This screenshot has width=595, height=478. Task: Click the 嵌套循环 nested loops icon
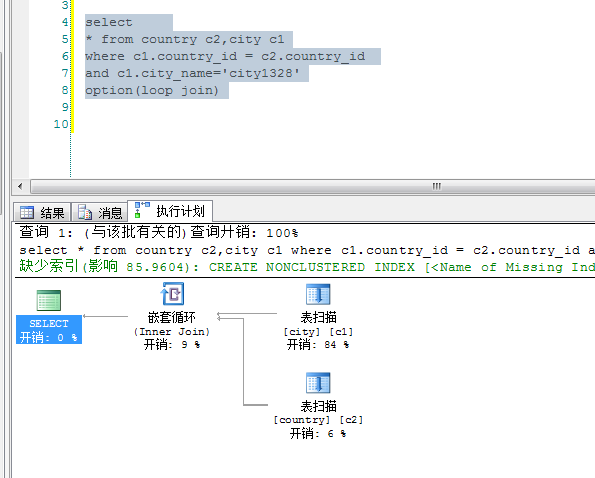pyautogui.click(x=172, y=294)
